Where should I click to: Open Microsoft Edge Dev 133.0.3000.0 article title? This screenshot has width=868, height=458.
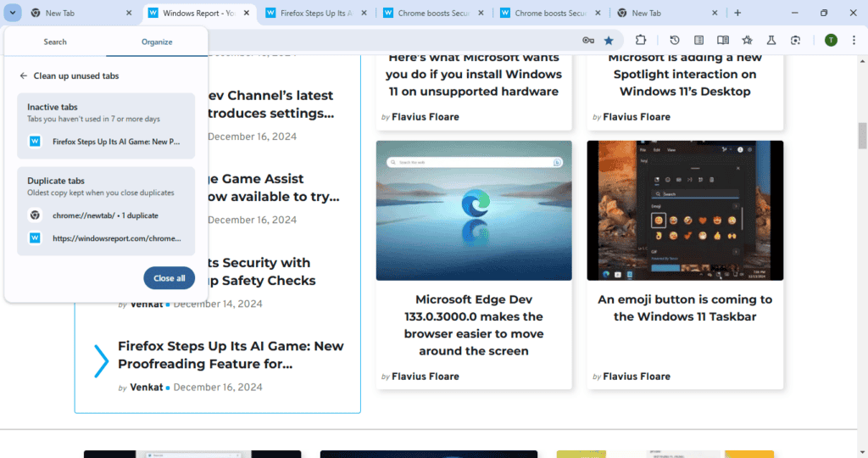(474, 325)
